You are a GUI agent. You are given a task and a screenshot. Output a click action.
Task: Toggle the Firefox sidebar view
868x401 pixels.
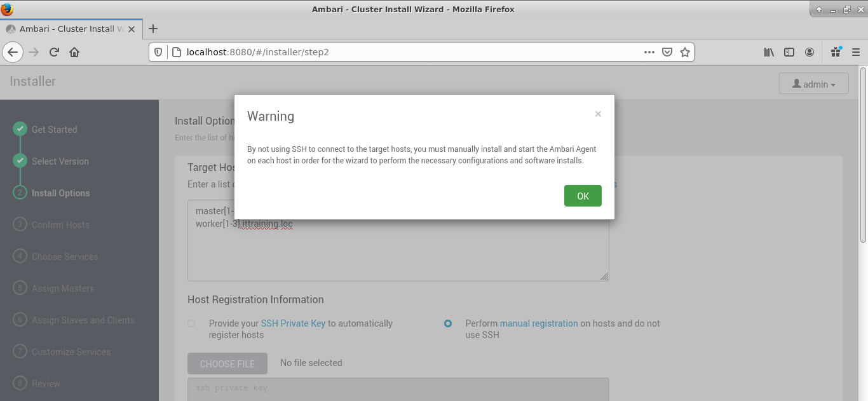[x=789, y=52]
